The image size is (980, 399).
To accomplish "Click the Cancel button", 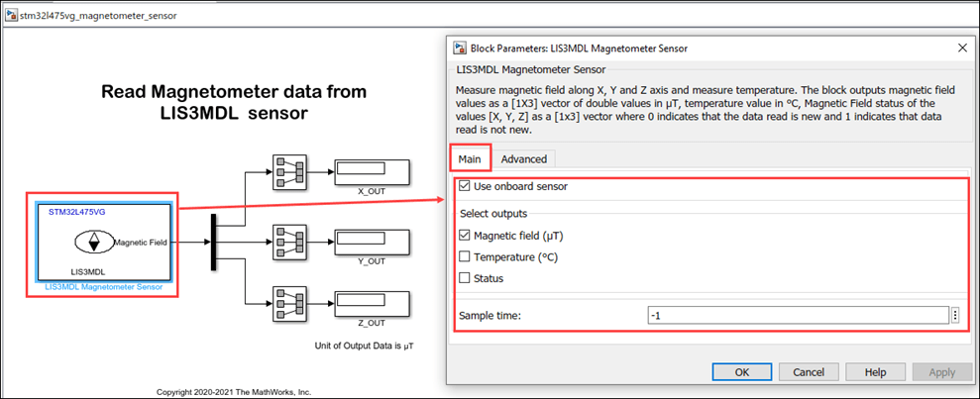I will (x=809, y=371).
